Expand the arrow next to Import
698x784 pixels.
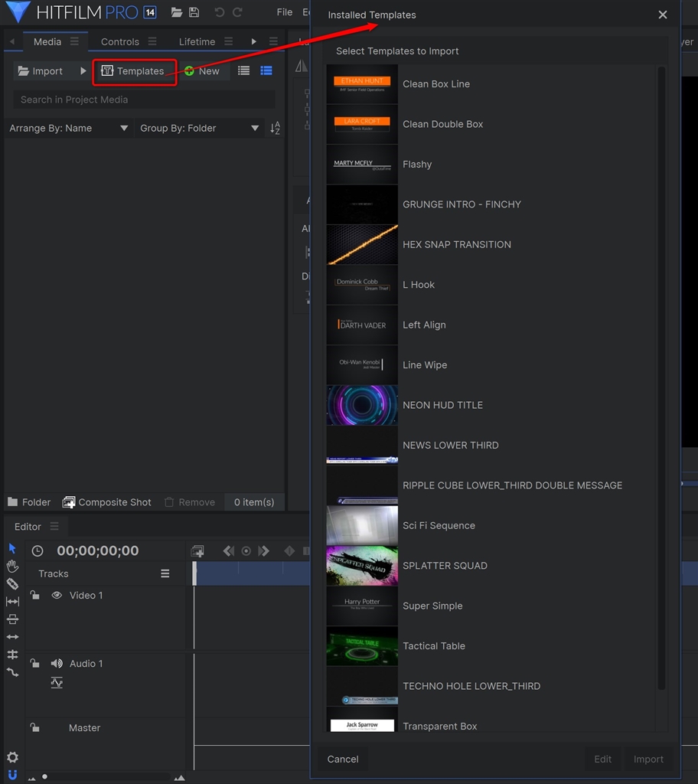83,71
